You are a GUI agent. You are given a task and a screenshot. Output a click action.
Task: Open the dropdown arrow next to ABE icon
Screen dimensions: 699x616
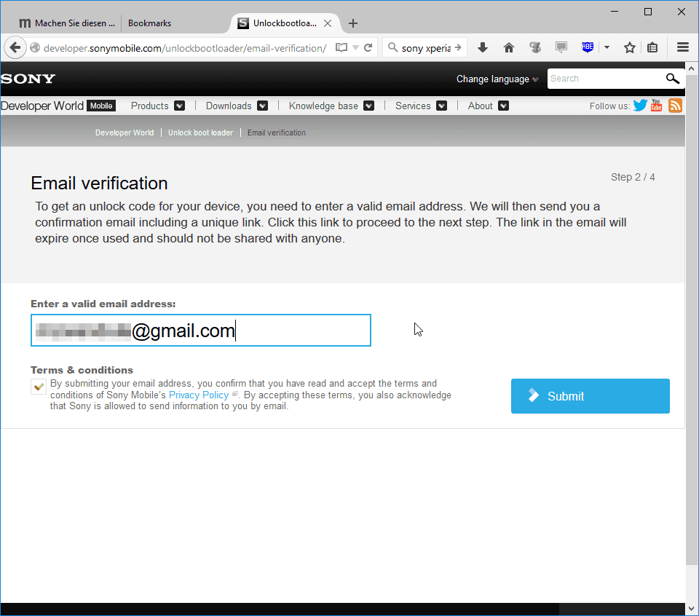click(x=607, y=47)
